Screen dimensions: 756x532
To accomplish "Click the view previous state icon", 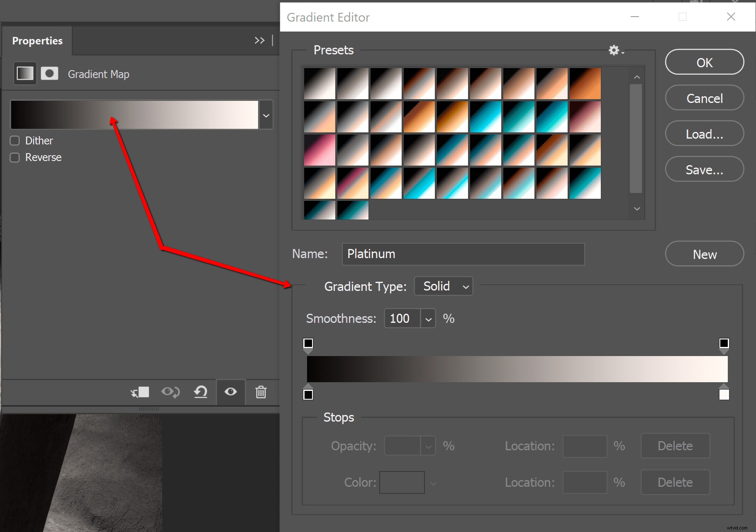I will (171, 392).
